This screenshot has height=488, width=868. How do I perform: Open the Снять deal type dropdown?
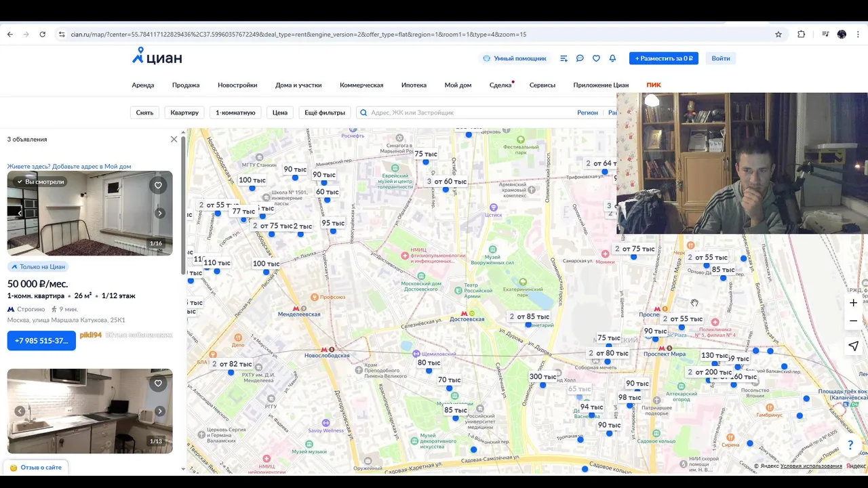pyautogui.click(x=144, y=113)
